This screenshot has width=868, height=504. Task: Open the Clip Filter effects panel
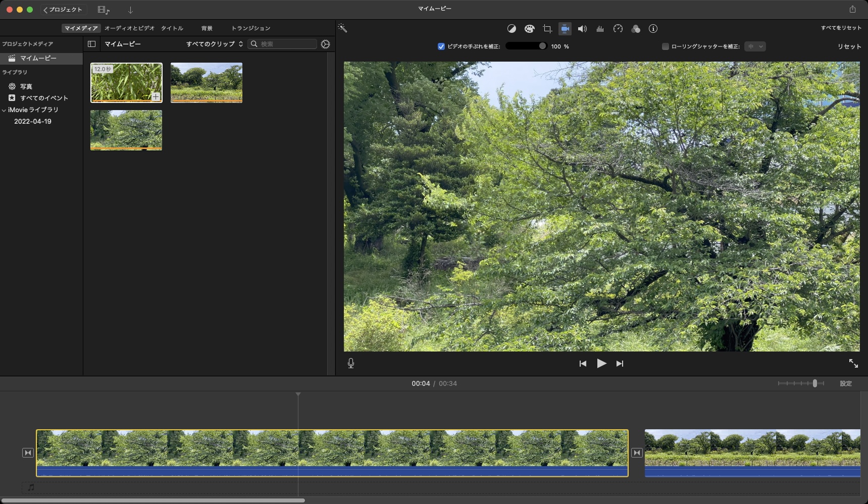(x=636, y=29)
